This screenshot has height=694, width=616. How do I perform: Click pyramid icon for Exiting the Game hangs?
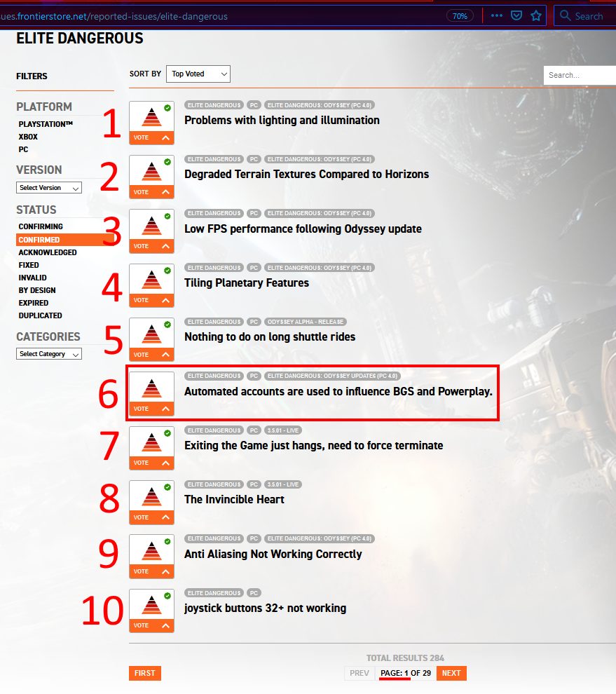tap(152, 442)
